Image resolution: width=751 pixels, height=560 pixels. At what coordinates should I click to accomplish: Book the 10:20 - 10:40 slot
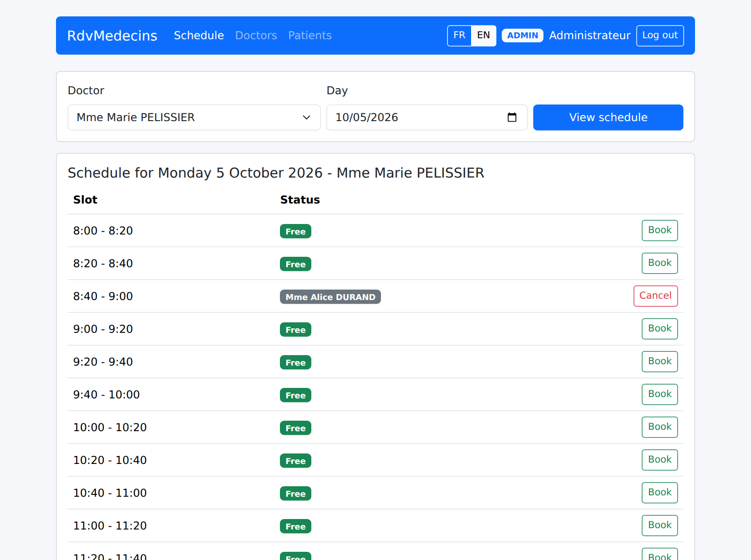[x=660, y=460]
